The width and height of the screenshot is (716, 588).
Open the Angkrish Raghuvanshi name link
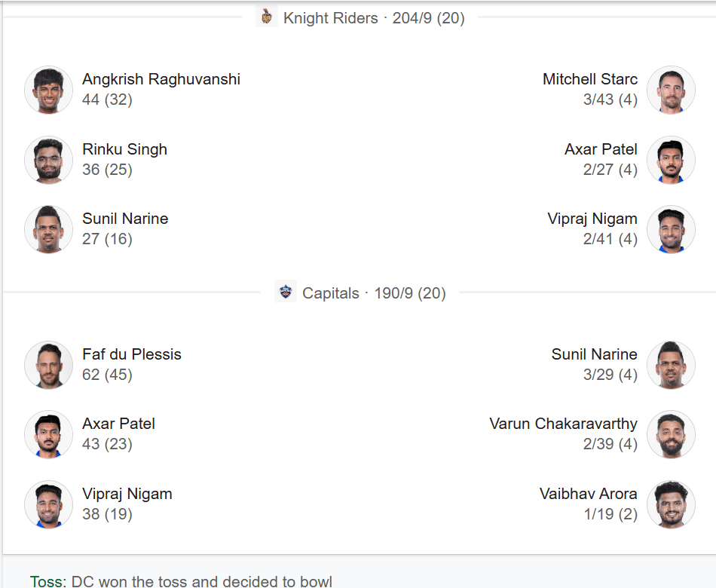point(161,79)
